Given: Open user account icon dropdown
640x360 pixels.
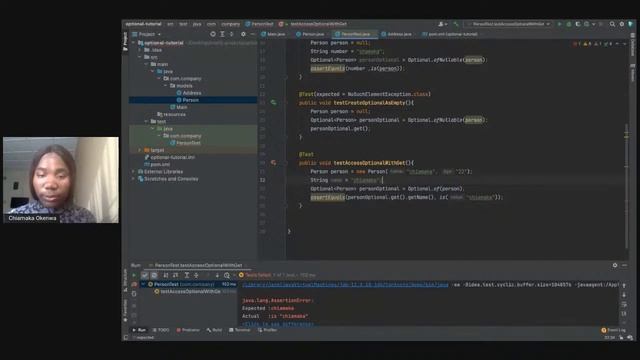Looking at the screenshot, I should pos(442,24).
